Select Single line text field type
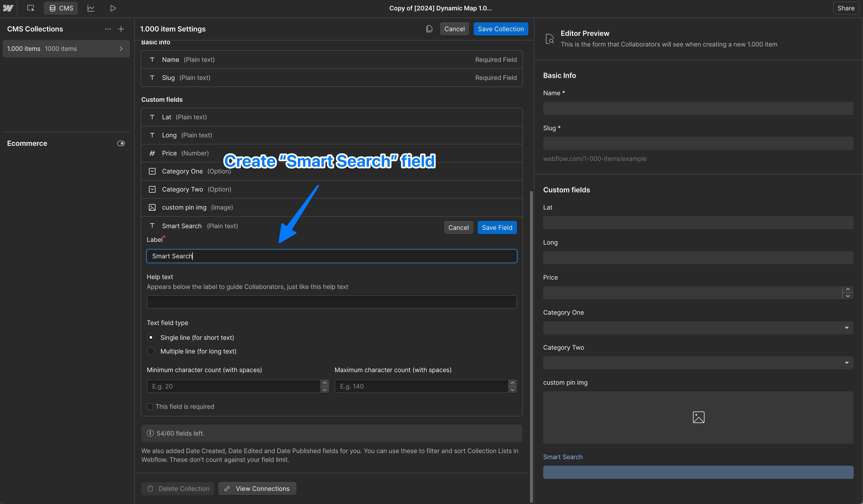The image size is (863, 504). (x=151, y=337)
